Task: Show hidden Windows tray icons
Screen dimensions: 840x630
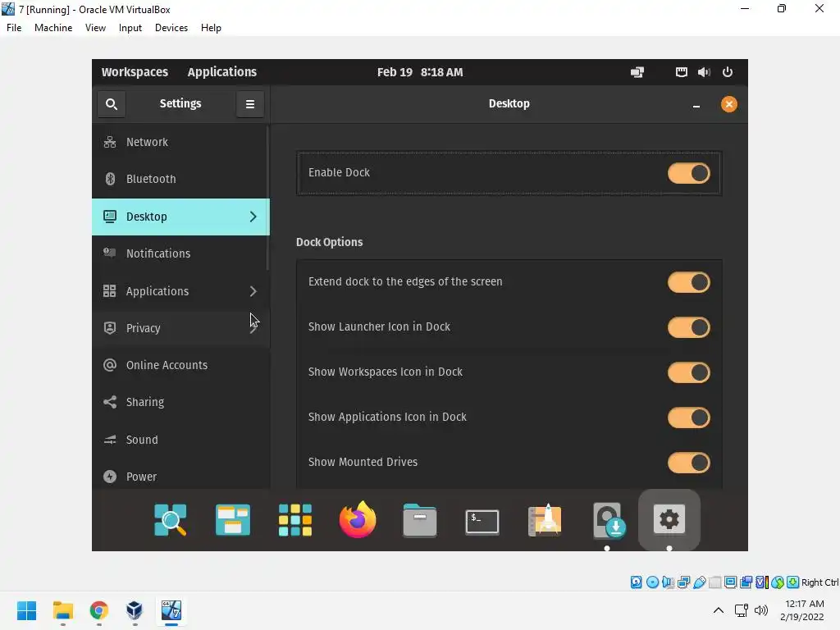Action: point(719,610)
